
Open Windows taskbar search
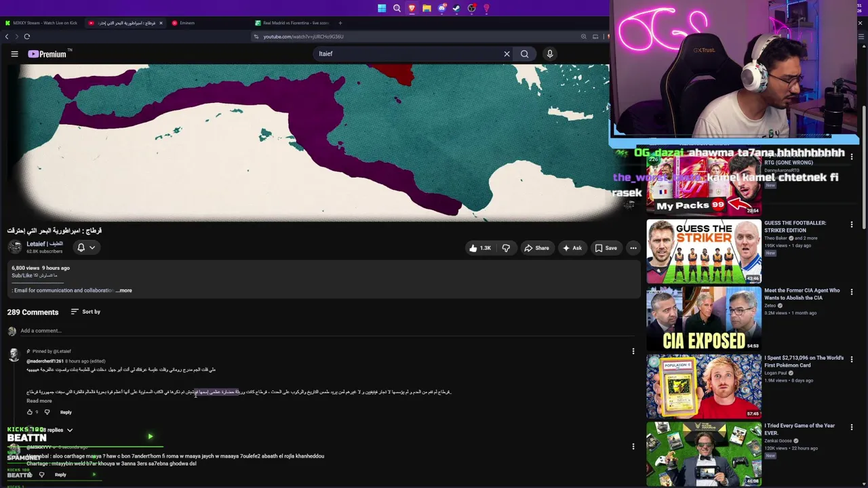[x=397, y=8]
